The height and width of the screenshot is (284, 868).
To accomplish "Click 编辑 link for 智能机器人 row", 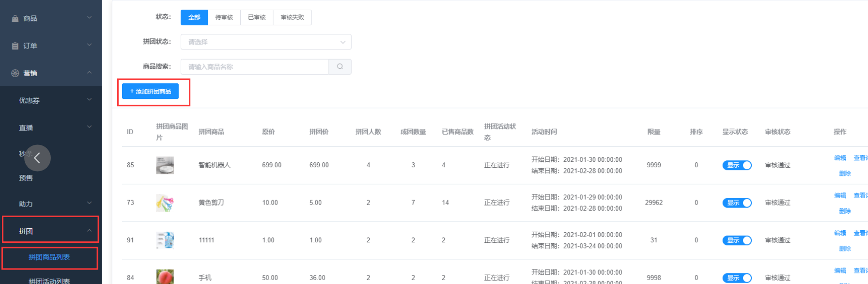I will pyautogui.click(x=840, y=158).
